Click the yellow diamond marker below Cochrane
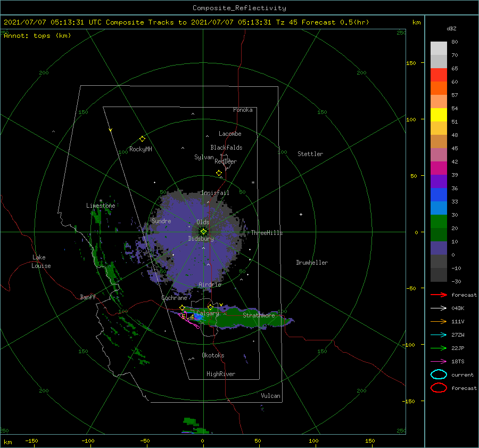Viewport: 479px width, 448px height. [182, 308]
